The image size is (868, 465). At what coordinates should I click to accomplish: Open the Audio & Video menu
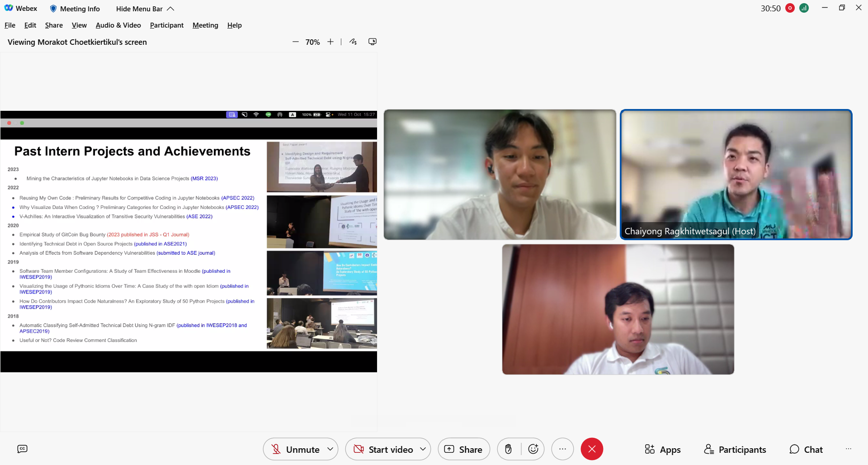[x=118, y=25]
